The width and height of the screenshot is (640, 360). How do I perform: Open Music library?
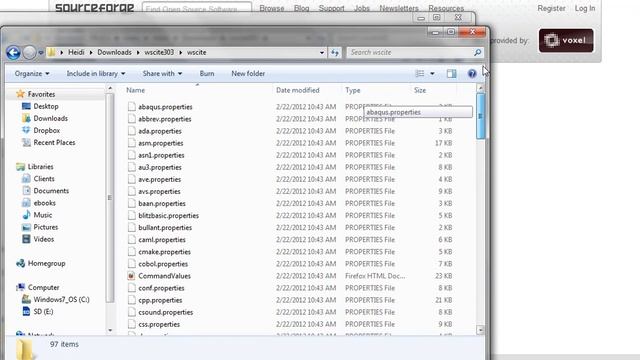coord(42,215)
